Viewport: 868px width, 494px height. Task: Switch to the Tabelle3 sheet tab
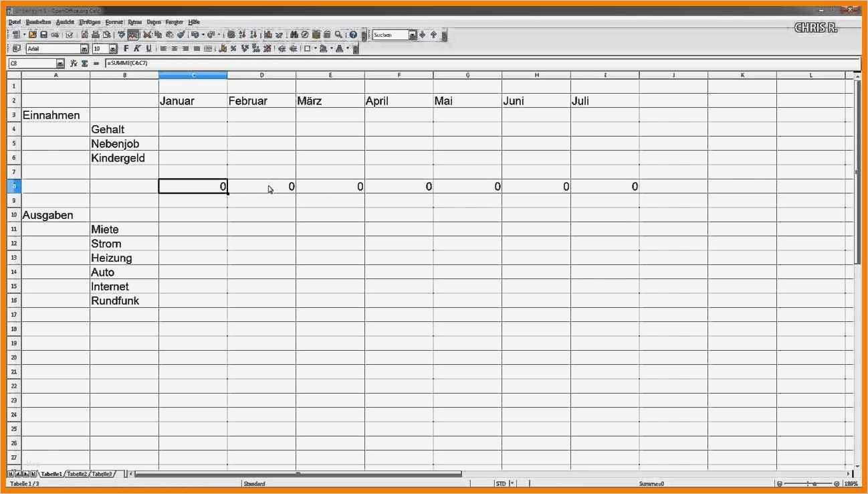102,474
